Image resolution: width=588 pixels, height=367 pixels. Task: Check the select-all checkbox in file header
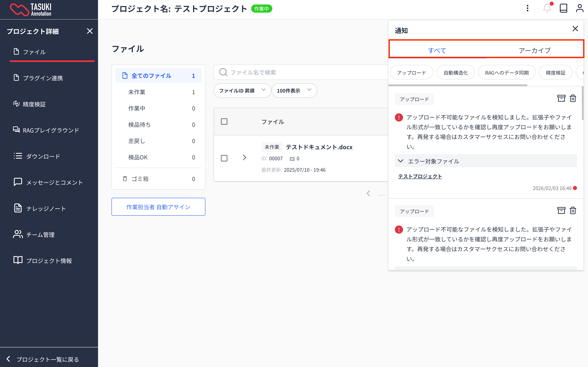(224, 122)
